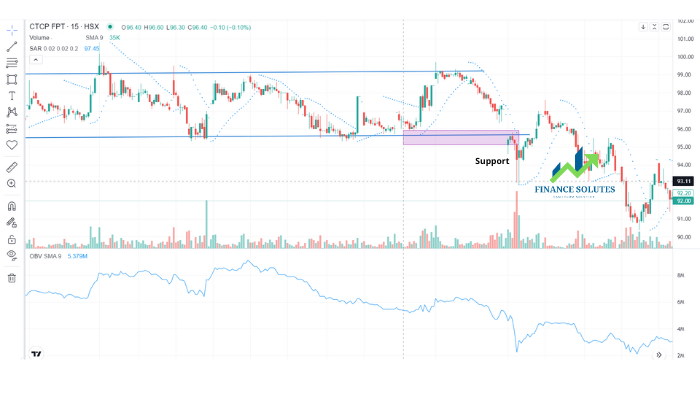This screenshot has height=400, width=700.
Task: Activate the zoom in tool
Action: coord(12,183)
